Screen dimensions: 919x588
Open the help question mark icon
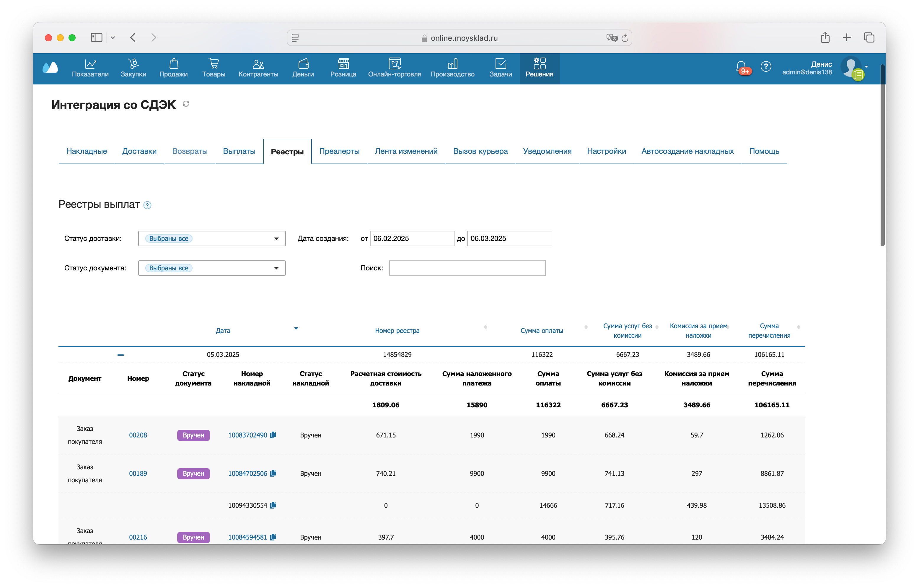click(x=765, y=67)
